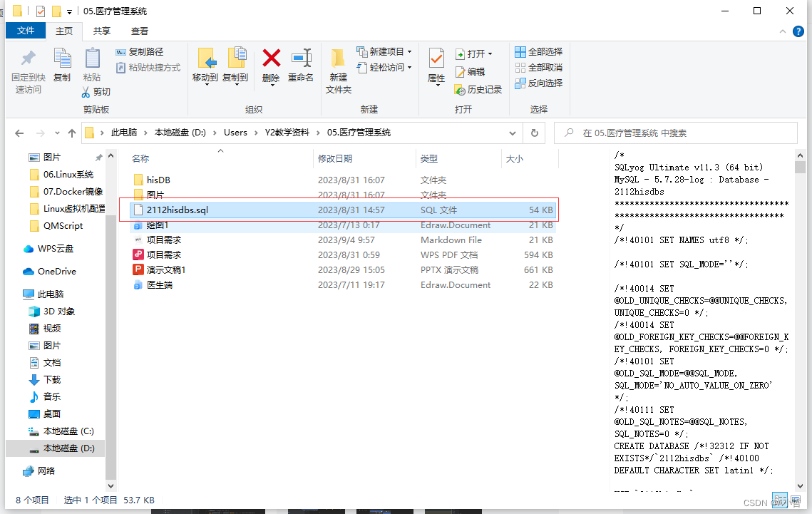Click the Back navigation arrow
This screenshot has width=812, height=514.
19,133
